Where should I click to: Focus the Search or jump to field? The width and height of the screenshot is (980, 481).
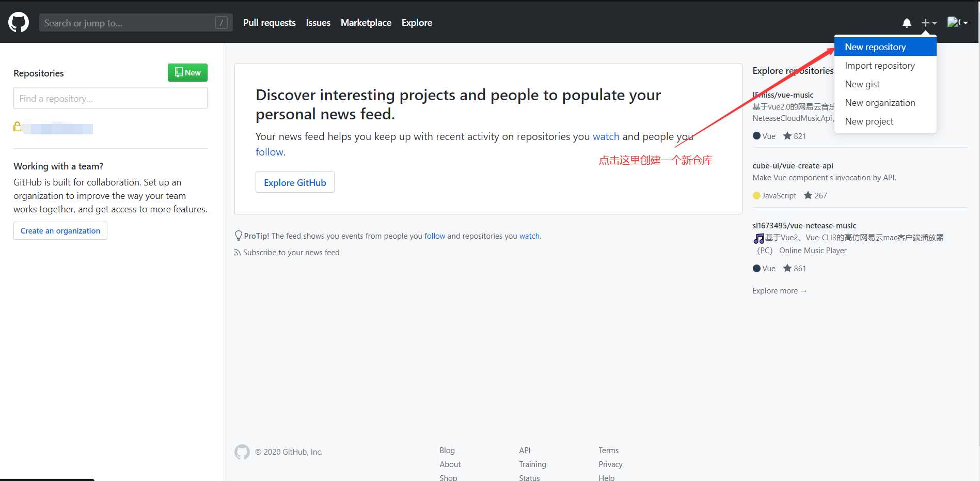click(136, 23)
